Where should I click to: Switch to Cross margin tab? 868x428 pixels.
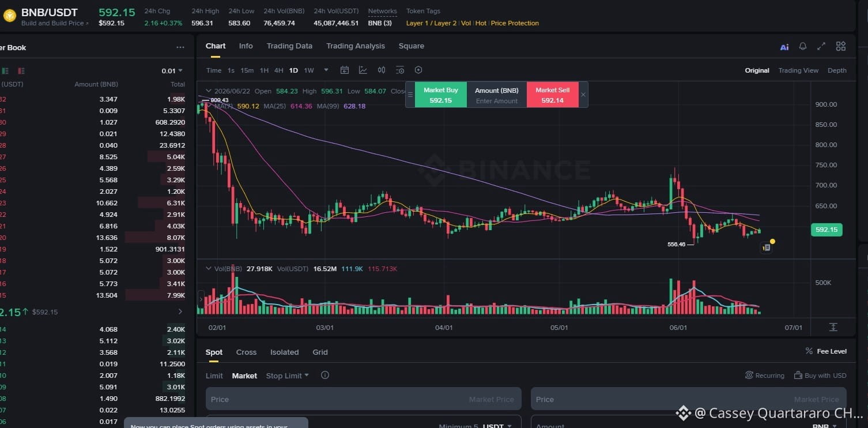coord(246,352)
